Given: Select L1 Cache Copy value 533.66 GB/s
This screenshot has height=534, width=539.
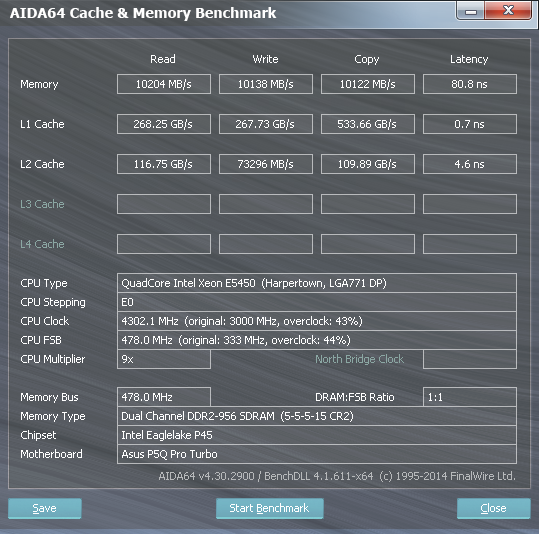Looking at the screenshot, I should pyautogui.click(x=368, y=124).
